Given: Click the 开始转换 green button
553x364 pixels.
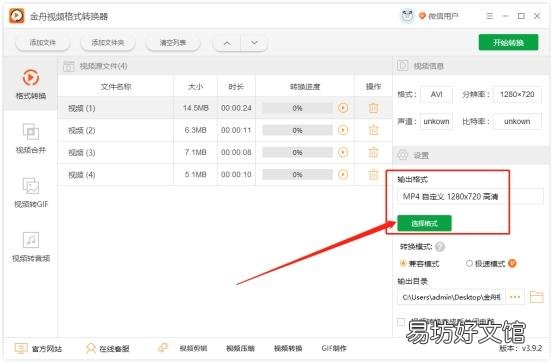Looking at the screenshot, I should (508, 43).
